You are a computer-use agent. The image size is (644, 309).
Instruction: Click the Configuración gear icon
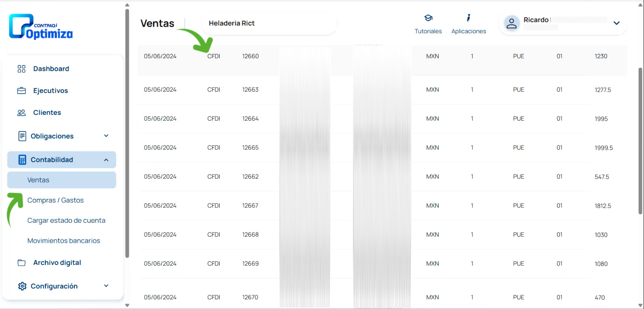[x=22, y=286]
